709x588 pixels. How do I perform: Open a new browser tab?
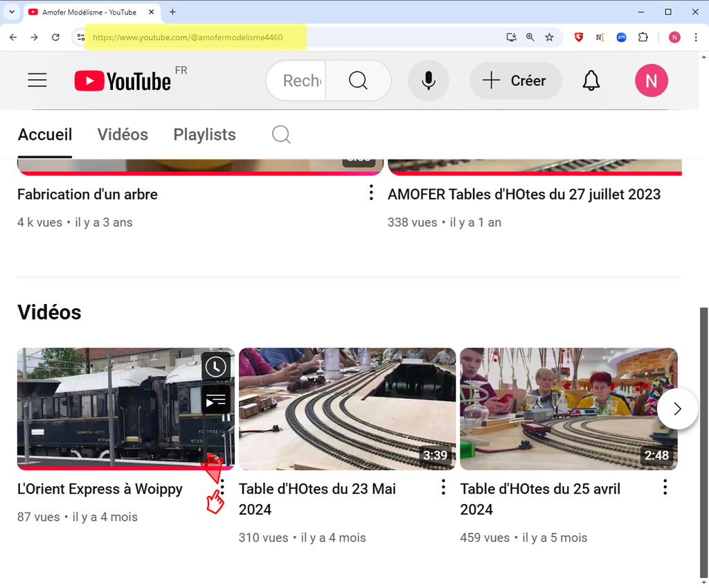tap(172, 12)
